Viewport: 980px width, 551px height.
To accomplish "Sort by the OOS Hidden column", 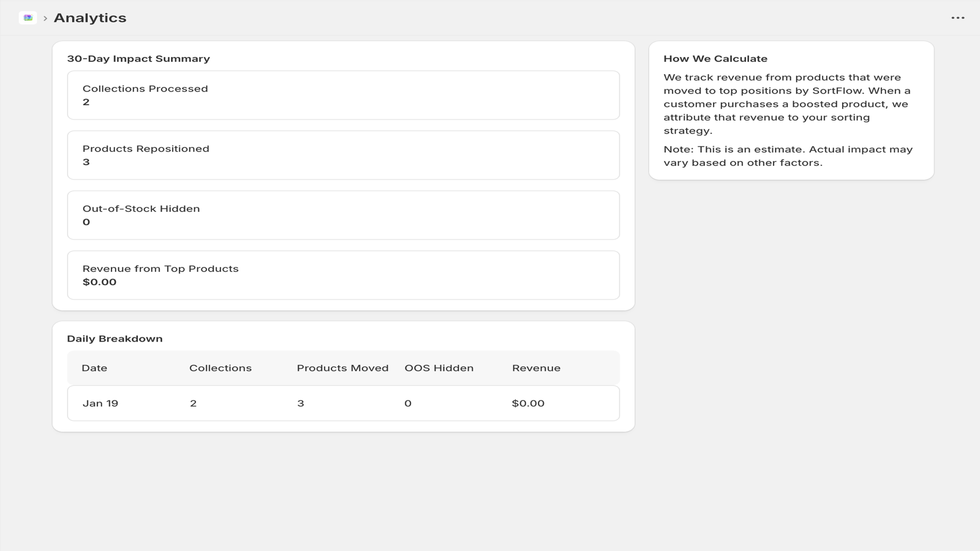I will 439,368.
